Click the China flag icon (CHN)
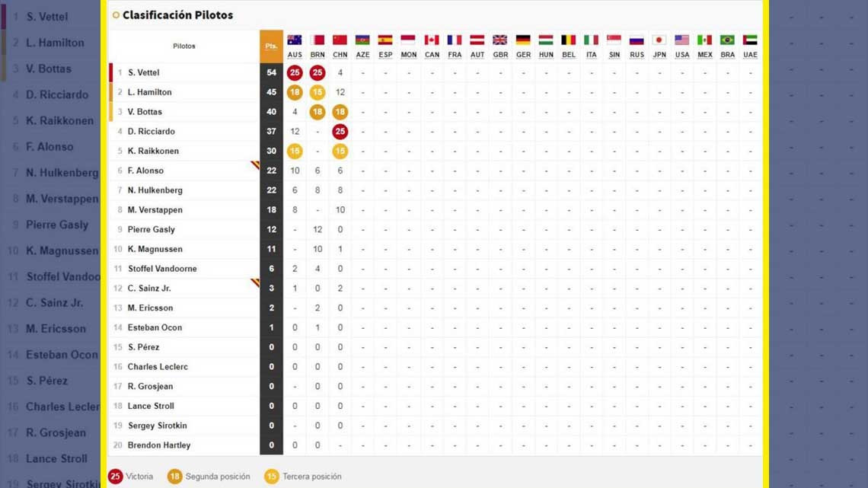 [x=340, y=40]
